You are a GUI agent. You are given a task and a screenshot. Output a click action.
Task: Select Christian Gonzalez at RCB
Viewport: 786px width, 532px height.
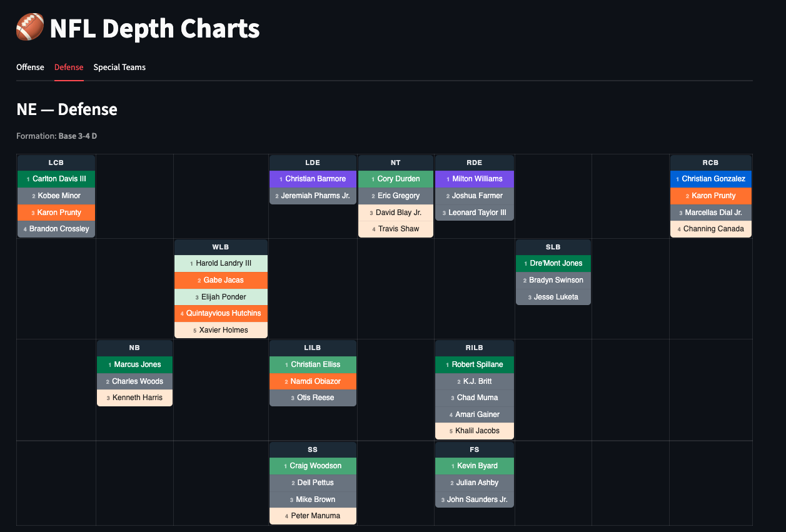click(711, 179)
